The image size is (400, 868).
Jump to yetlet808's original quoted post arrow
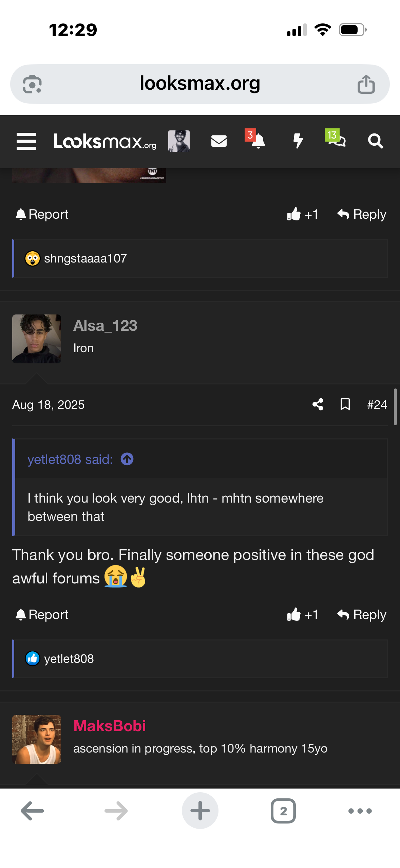(x=127, y=459)
